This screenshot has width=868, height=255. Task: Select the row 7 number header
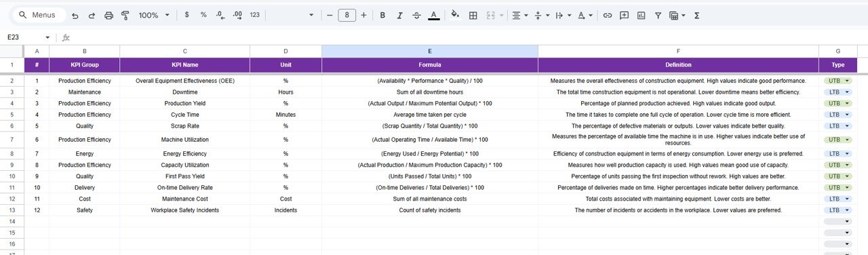pyautogui.click(x=12, y=139)
